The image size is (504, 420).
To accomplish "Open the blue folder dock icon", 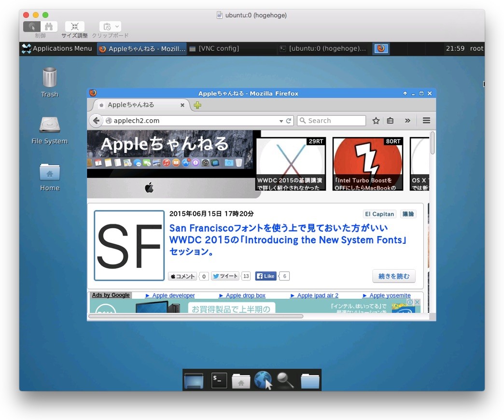I will coord(310,380).
